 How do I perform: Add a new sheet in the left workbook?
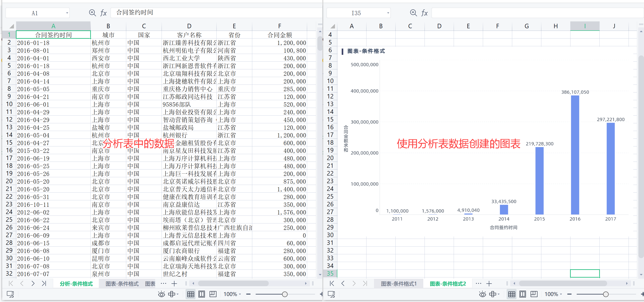pos(174,284)
